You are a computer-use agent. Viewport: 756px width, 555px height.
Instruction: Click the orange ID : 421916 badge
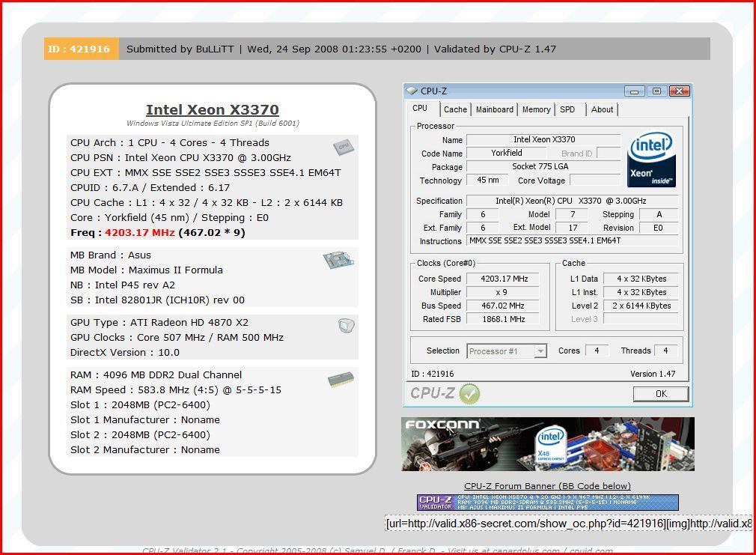[81, 49]
